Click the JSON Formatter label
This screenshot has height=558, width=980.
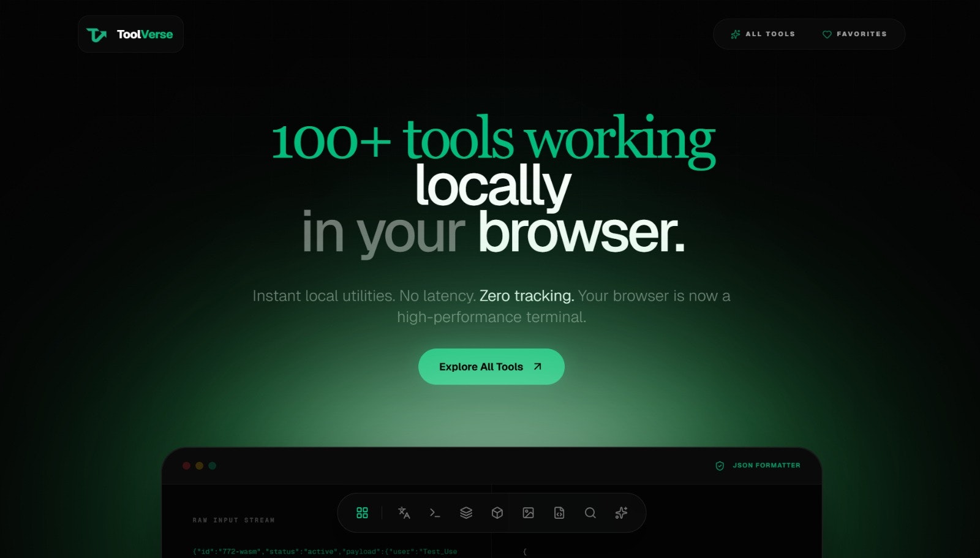tap(767, 465)
